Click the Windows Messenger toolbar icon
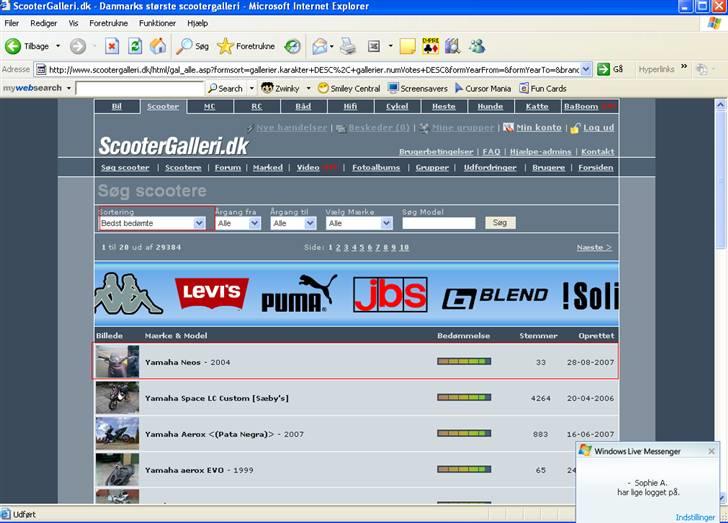The image size is (728, 523). click(477, 46)
